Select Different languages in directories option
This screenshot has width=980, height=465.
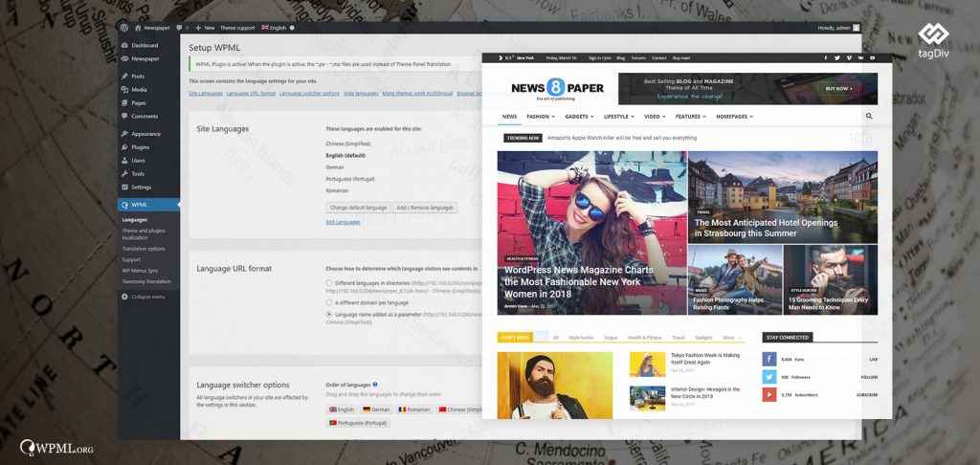click(x=329, y=283)
